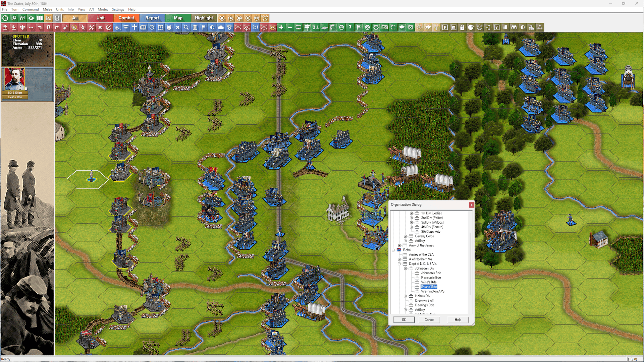
Task: Click the binoculars icon in toolbar
Action: tap(514, 27)
